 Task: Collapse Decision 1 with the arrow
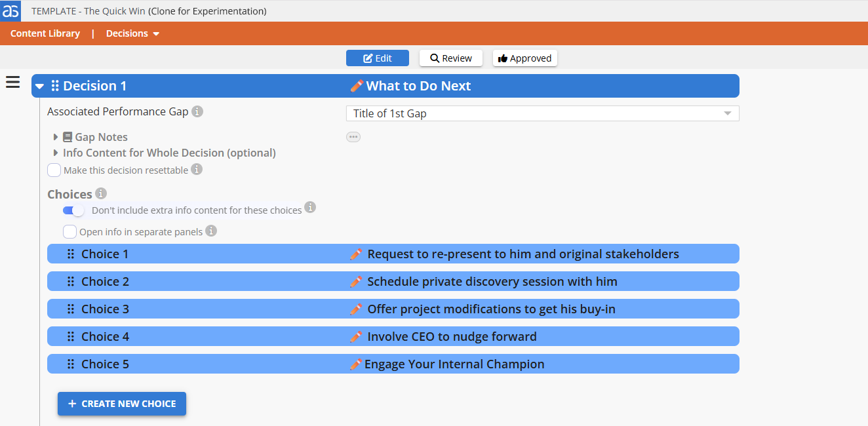tap(40, 87)
